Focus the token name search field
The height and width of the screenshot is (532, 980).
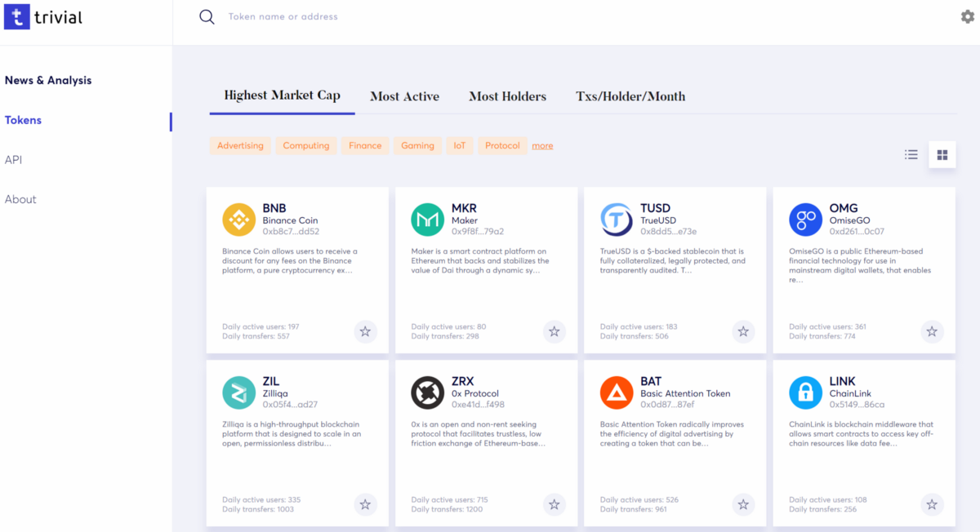283,16
